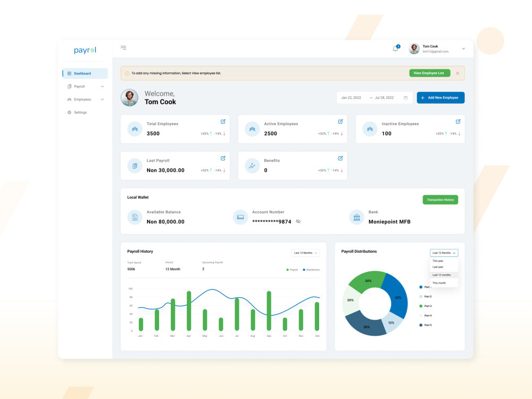Select Last 12 months option in list

pos(444,275)
